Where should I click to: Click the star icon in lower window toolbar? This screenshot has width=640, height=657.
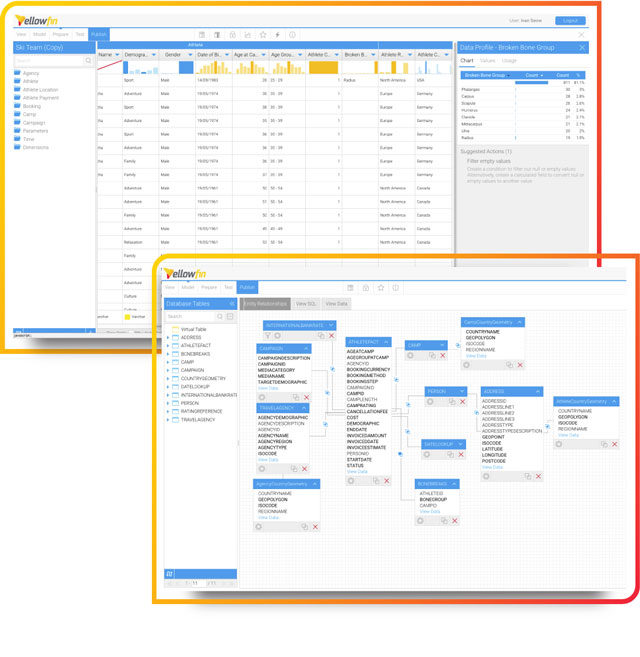tap(381, 288)
